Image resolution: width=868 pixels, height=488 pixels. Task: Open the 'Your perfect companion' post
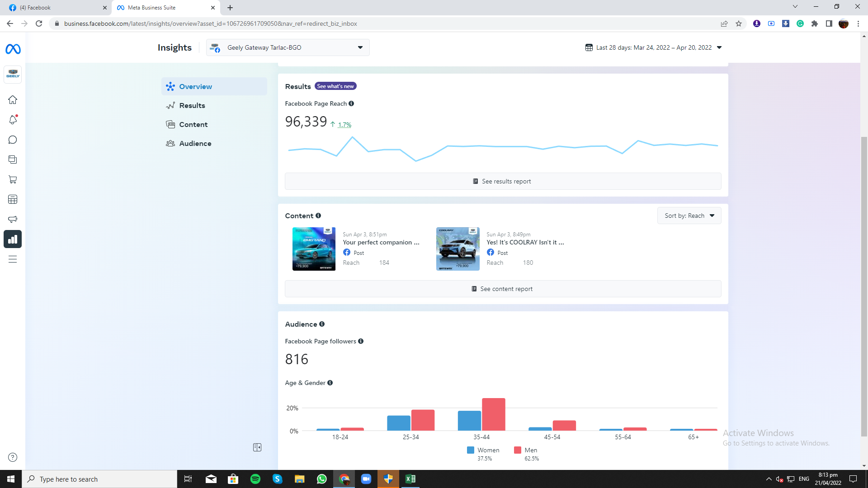click(381, 242)
